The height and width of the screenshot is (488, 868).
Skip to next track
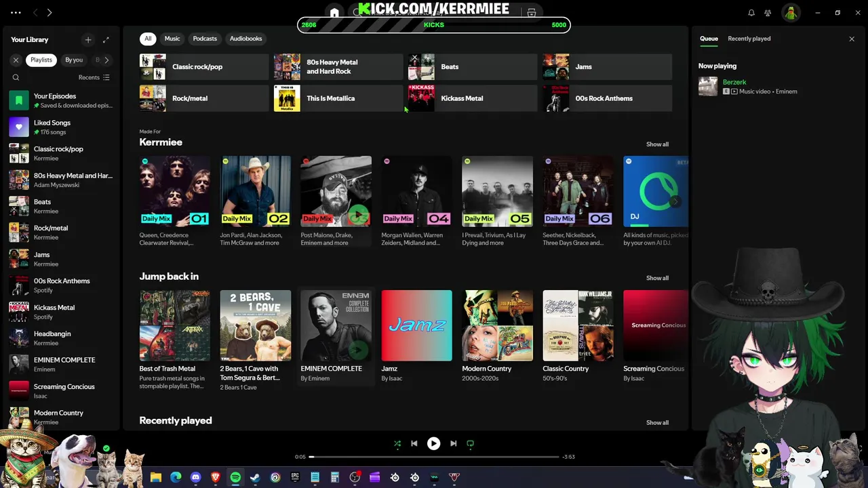tap(453, 443)
